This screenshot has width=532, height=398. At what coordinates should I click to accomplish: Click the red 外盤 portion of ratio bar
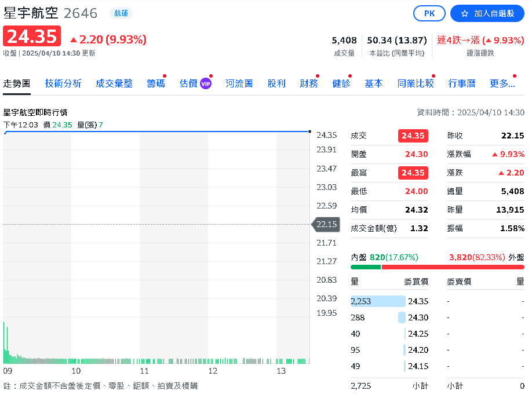click(x=453, y=267)
